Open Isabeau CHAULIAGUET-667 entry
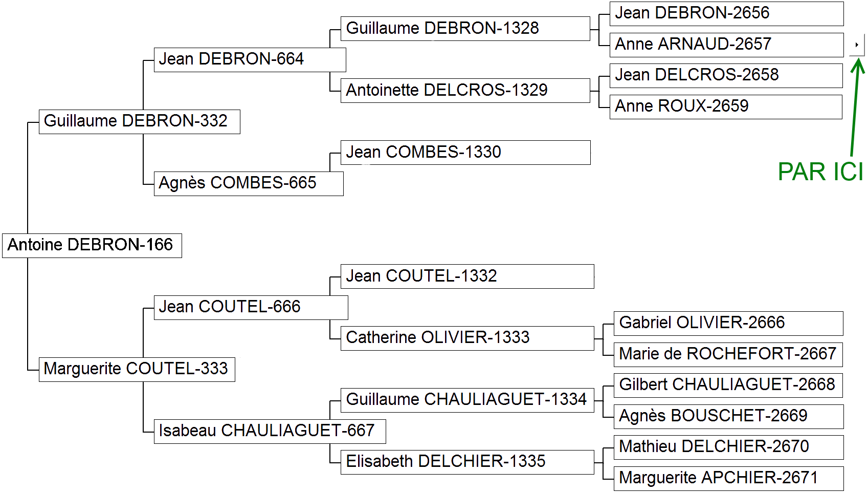Image resolution: width=868 pixels, height=493 pixels. click(x=270, y=432)
